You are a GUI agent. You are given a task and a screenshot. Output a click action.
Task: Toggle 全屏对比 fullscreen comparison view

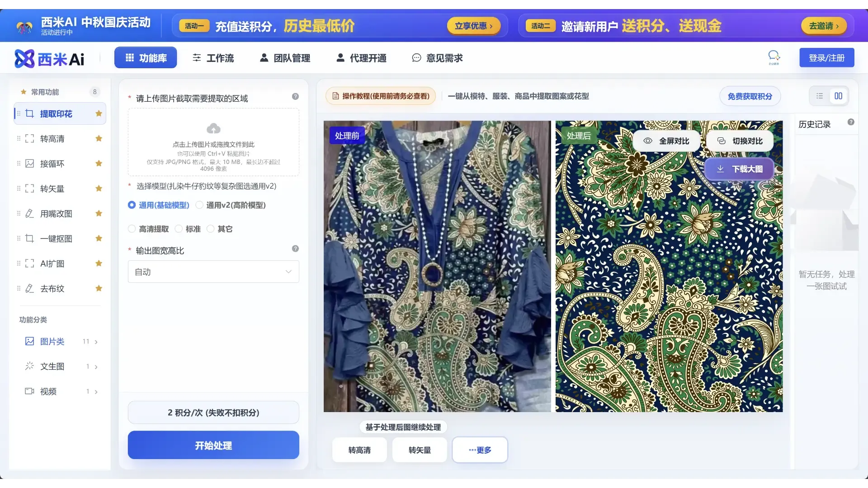pos(666,141)
